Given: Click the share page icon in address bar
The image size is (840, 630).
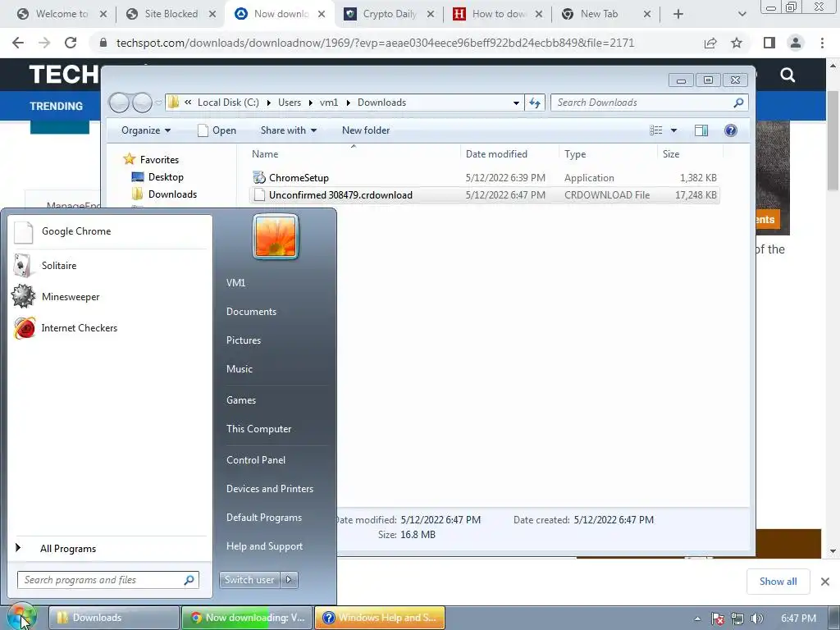Looking at the screenshot, I should pyautogui.click(x=710, y=43).
